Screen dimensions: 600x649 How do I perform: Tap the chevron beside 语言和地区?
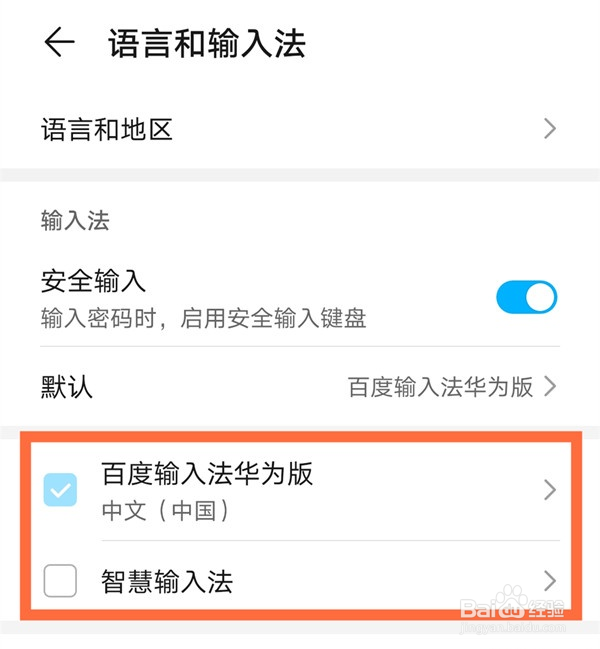click(x=550, y=129)
